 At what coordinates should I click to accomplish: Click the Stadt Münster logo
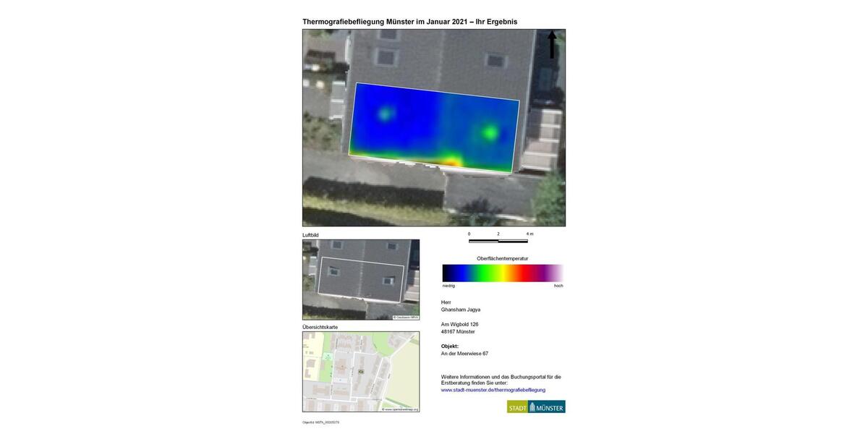(x=536, y=407)
